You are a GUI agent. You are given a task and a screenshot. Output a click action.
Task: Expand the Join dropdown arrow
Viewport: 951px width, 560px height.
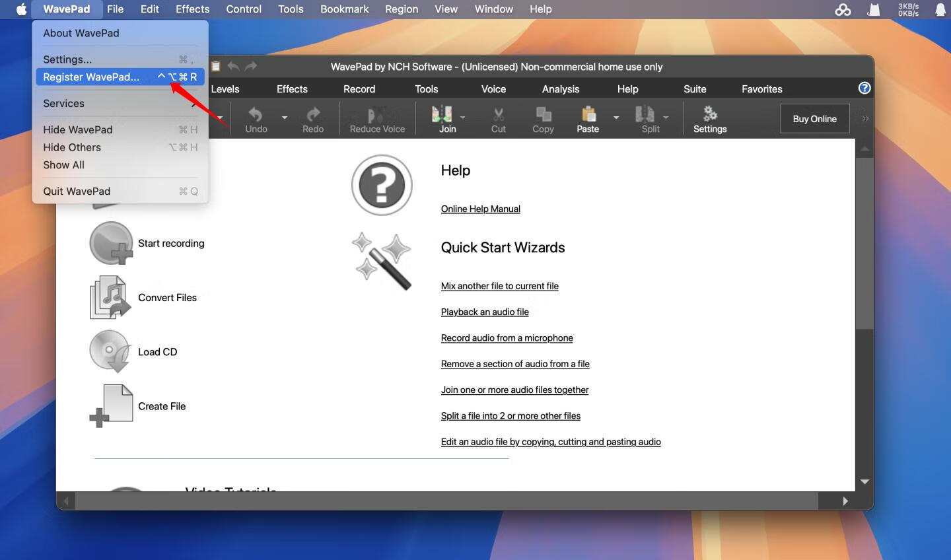pyautogui.click(x=463, y=118)
